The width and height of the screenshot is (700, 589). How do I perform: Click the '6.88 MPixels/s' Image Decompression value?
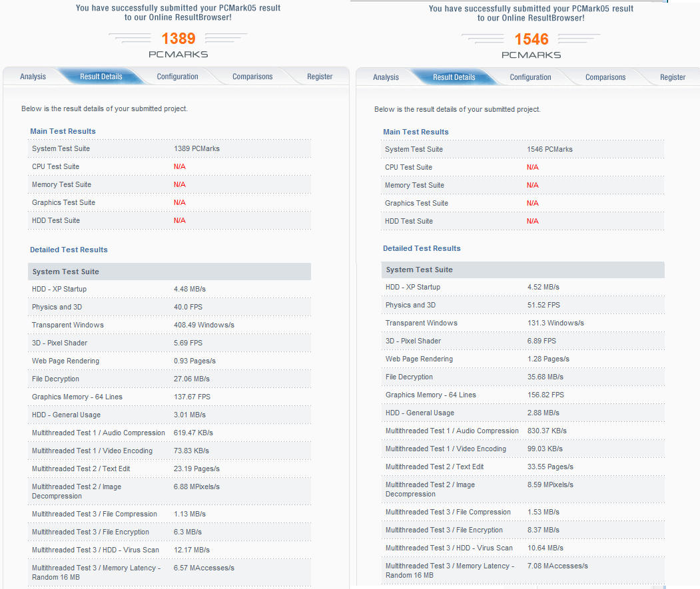(196, 487)
